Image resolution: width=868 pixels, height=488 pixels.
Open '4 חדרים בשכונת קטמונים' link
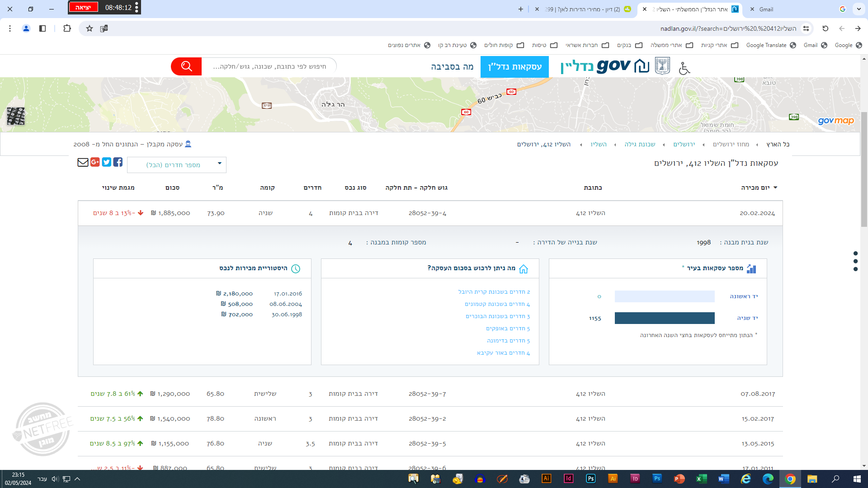click(x=497, y=304)
